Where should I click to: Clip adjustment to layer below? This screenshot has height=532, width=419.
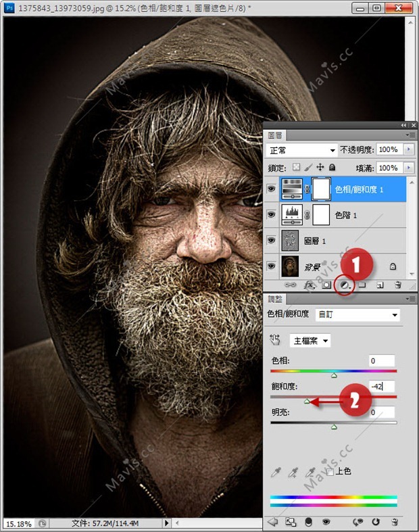coord(308,522)
